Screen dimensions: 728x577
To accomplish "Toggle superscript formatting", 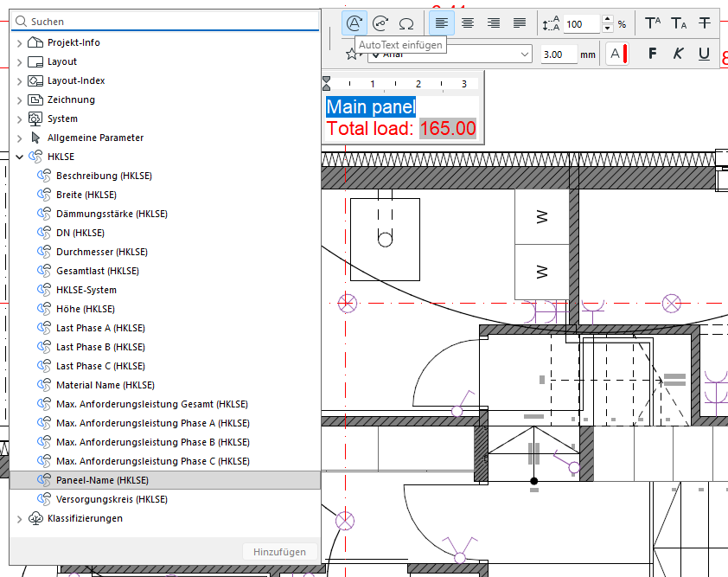I will click(653, 23).
